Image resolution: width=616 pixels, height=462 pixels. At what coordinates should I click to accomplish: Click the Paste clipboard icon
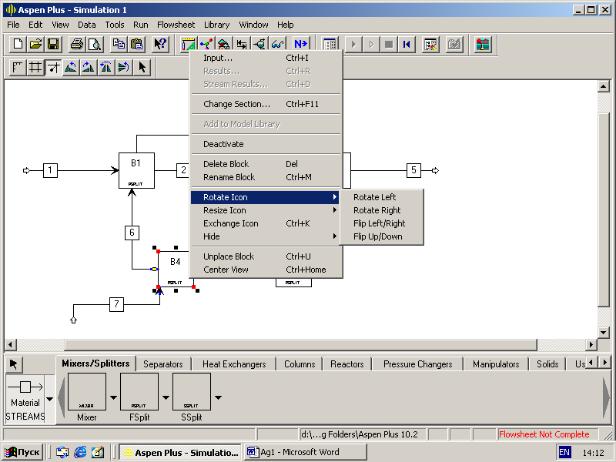[137, 44]
